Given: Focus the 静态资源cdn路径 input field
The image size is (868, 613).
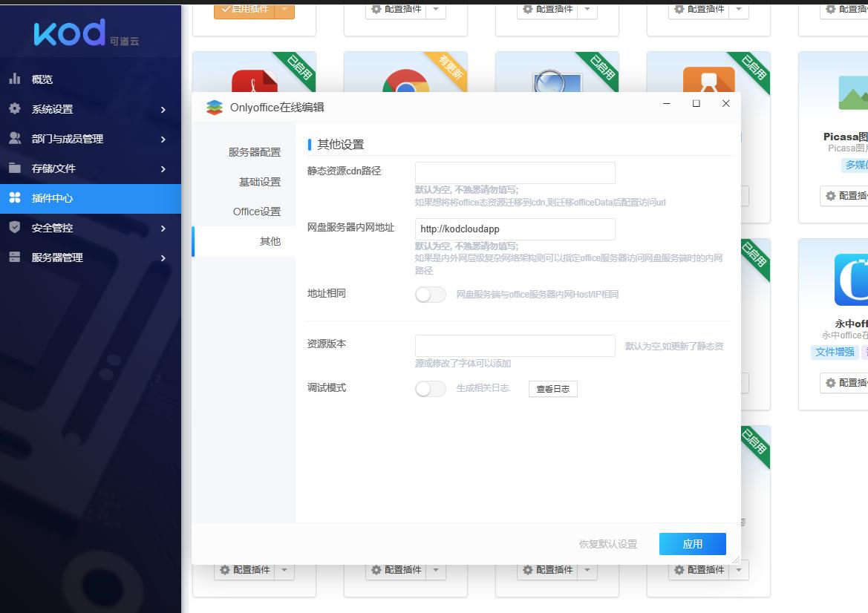Looking at the screenshot, I should pyautogui.click(x=515, y=173).
